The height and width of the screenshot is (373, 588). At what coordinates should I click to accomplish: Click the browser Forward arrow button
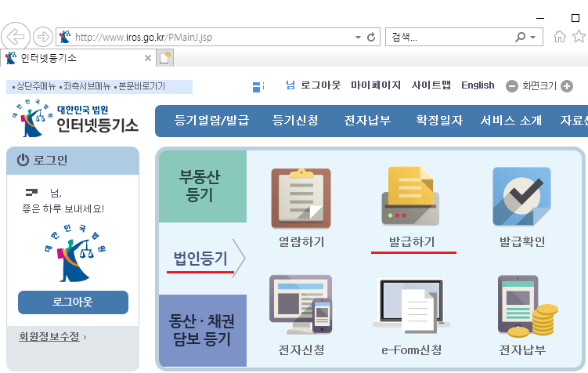coord(43,37)
